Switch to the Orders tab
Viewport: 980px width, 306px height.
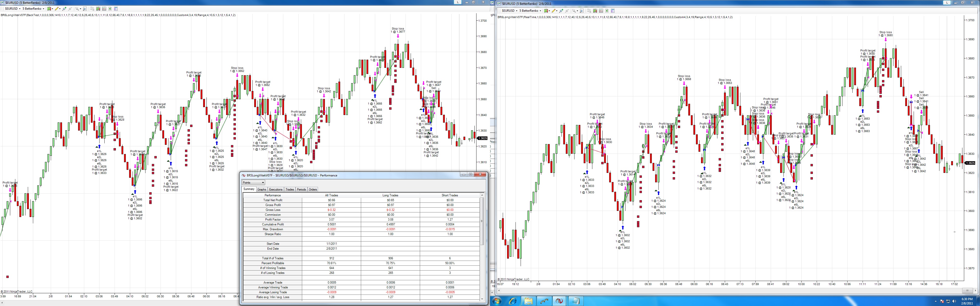click(313, 189)
